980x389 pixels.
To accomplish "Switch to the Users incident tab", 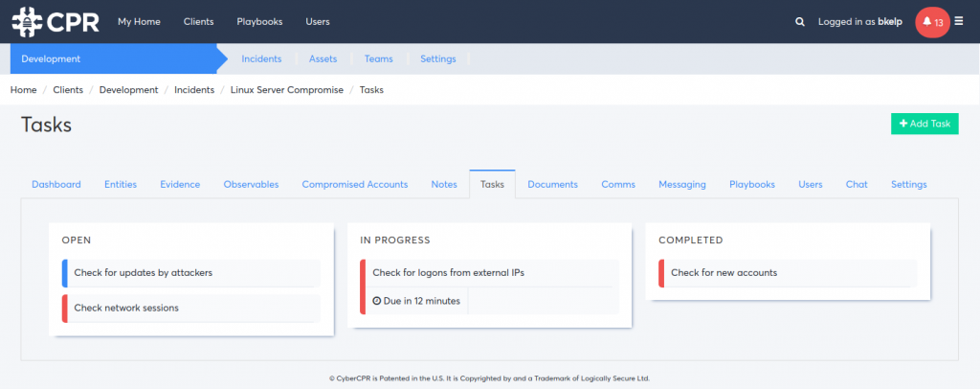I will pyautogui.click(x=810, y=185).
